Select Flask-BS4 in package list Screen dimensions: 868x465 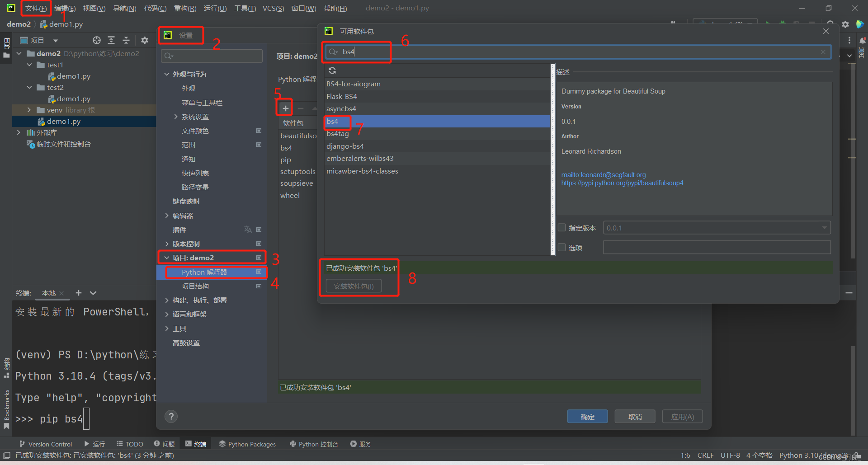pyautogui.click(x=437, y=96)
